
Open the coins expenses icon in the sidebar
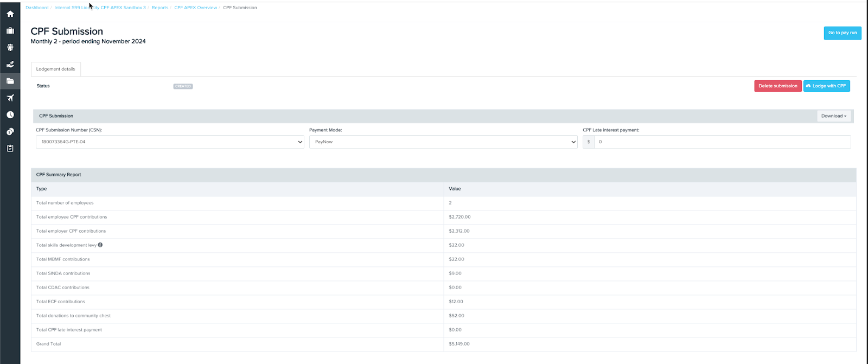[x=10, y=132]
